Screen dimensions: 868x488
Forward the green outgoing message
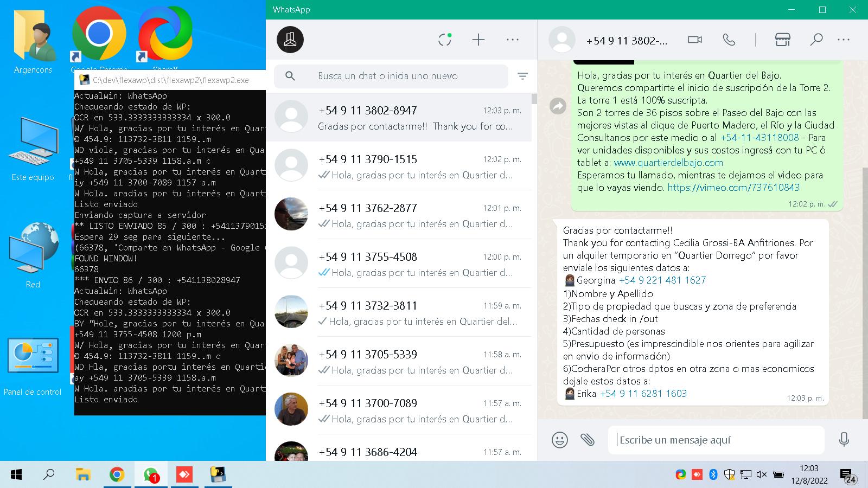click(558, 106)
